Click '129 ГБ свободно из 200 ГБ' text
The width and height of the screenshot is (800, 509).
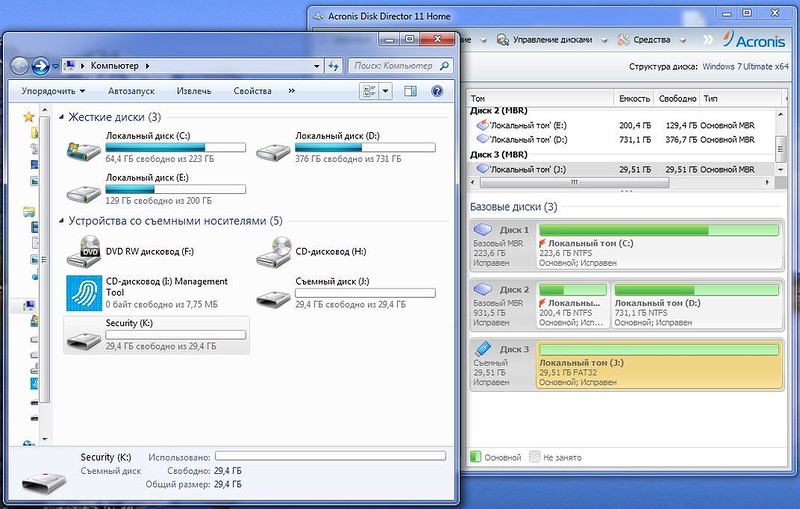(x=159, y=201)
